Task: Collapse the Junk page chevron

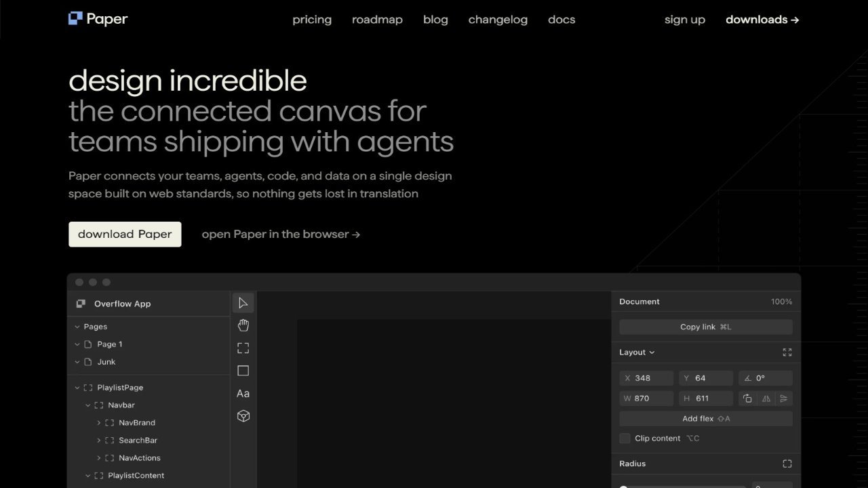Action: 77,362
